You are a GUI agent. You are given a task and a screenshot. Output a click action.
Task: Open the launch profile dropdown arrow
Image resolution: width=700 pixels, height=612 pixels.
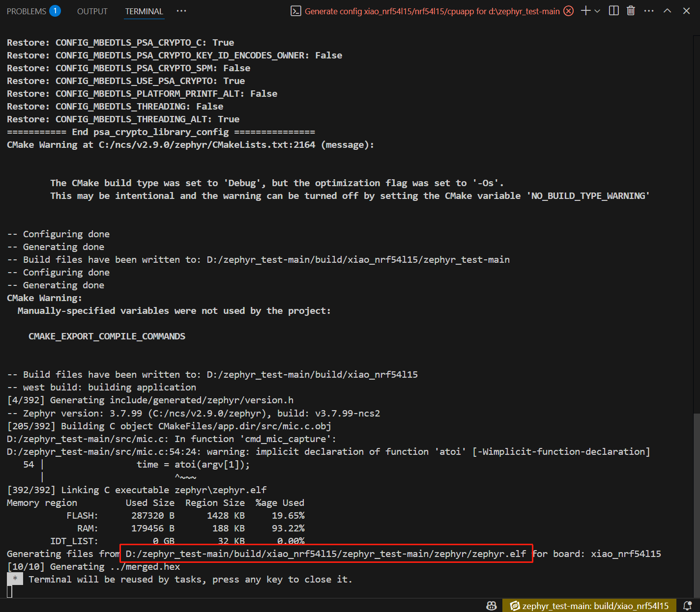(598, 11)
